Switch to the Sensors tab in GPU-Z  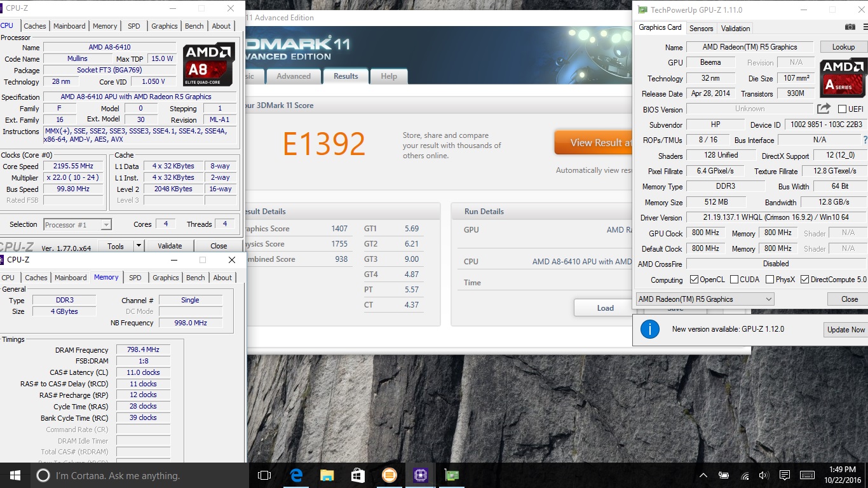(701, 28)
